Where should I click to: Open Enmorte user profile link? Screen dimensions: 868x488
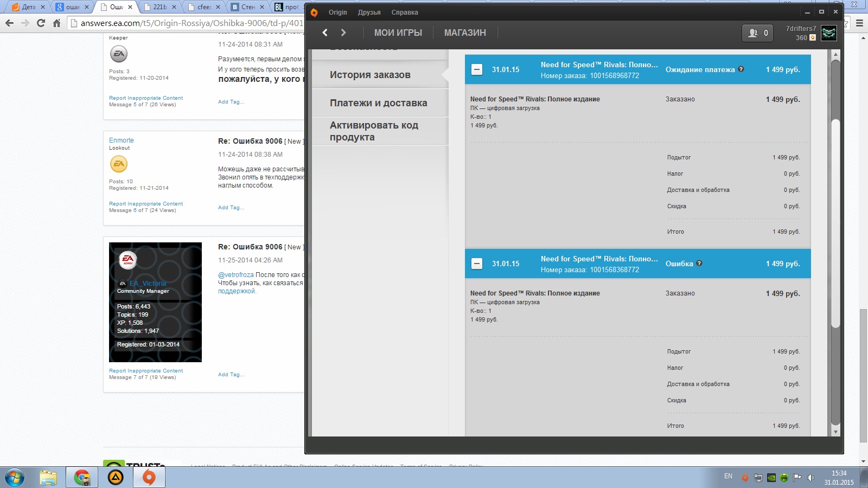pos(122,140)
